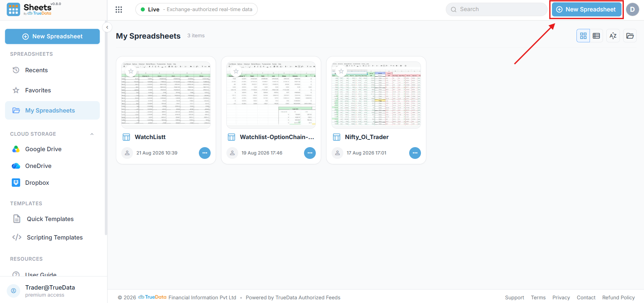The image size is (644, 303).
Task: Open the WatchListt thumbnail preview
Action: pyautogui.click(x=166, y=95)
